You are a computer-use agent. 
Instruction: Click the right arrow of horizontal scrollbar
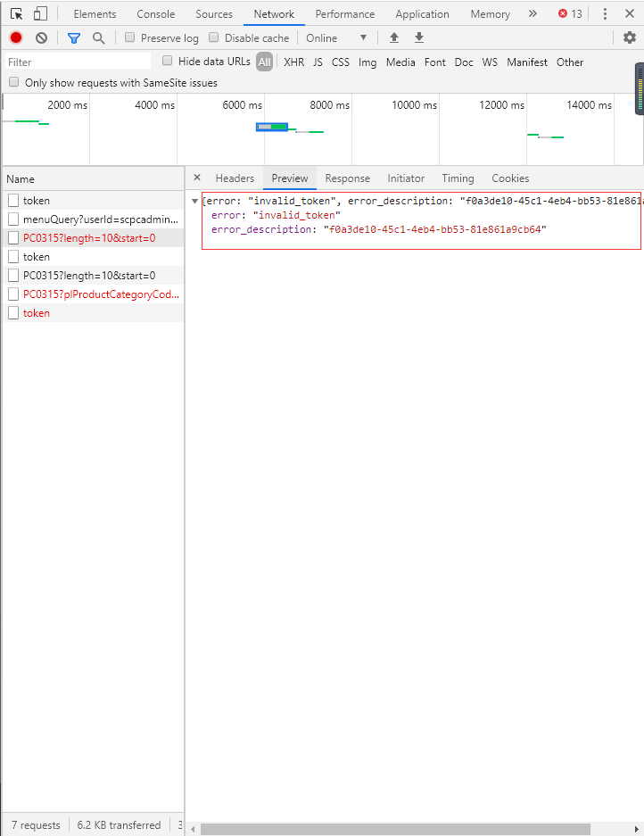click(x=636, y=829)
